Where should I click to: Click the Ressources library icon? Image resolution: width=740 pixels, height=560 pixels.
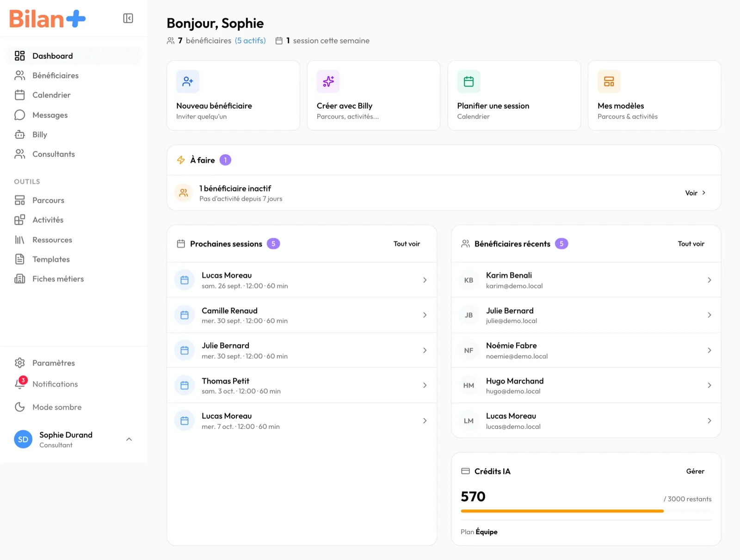coord(19,240)
